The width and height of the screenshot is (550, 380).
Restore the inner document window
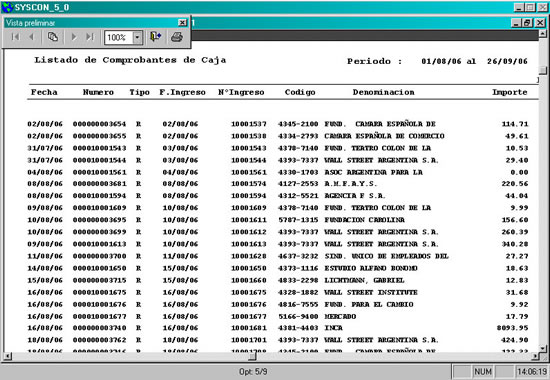coord(527,23)
